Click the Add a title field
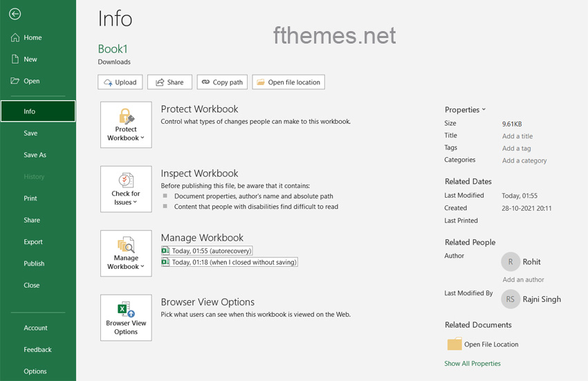Screen dimensions: 588x381 517,136
